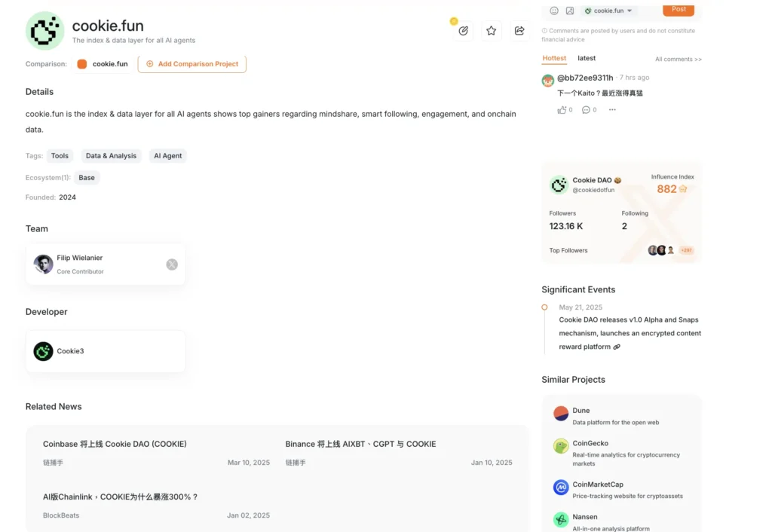The height and width of the screenshot is (532, 772).
Task: Click the Cookie DAO avatar in Twitter card
Action: [x=559, y=185]
